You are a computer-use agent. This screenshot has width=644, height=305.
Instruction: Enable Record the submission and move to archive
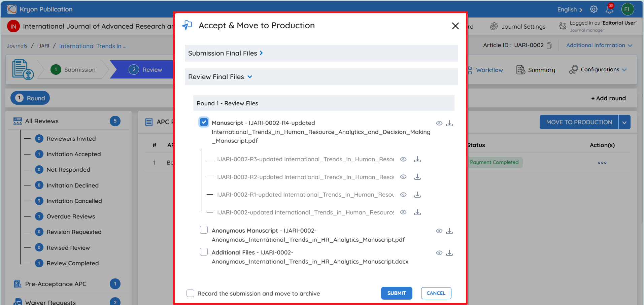point(191,293)
